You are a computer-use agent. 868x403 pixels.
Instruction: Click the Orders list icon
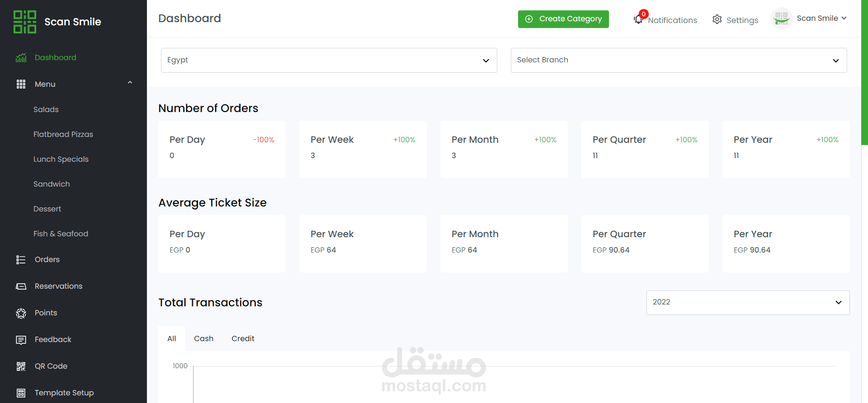pos(21,259)
